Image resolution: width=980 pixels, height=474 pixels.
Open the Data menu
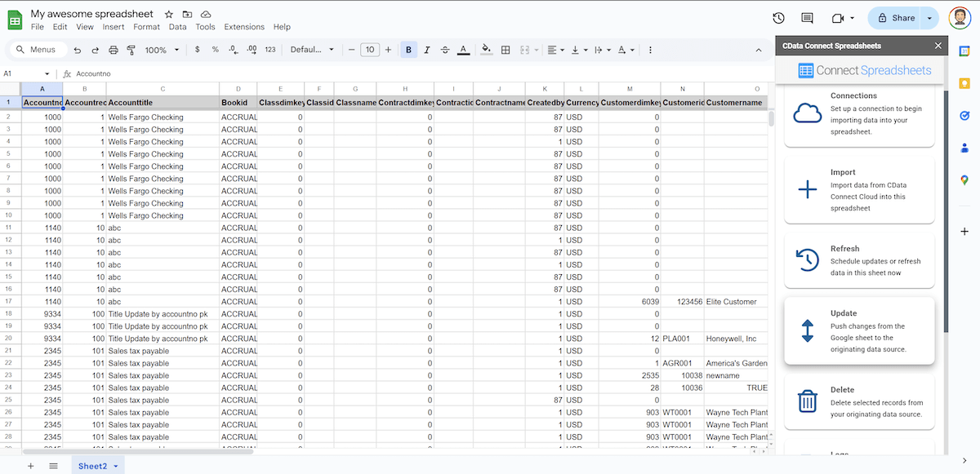tap(177, 26)
